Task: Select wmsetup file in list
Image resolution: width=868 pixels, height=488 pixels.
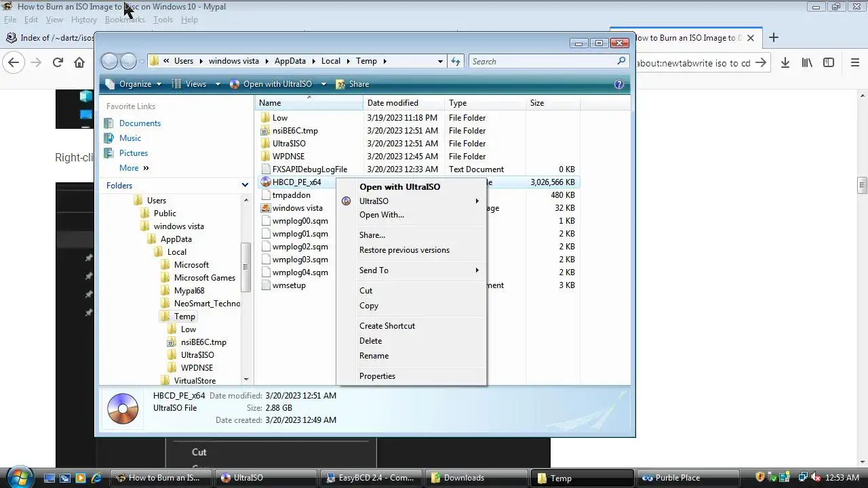Action: [x=289, y=285]
